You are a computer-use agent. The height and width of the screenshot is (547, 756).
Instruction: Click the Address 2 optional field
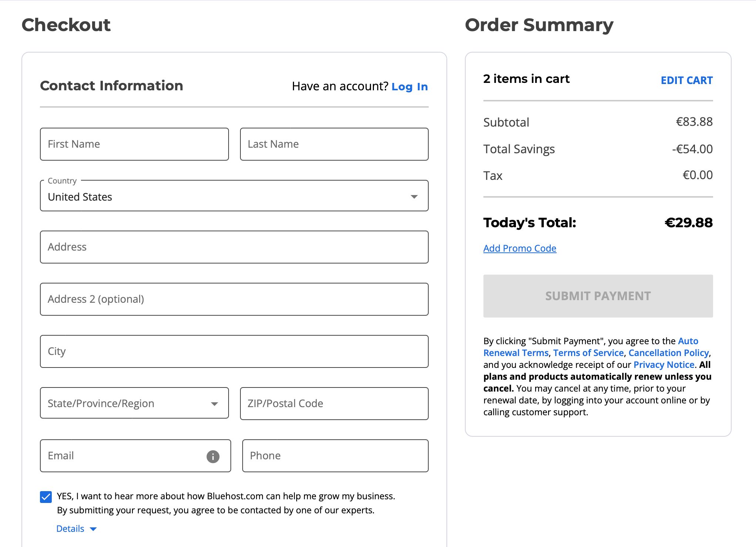[x=234, y=299]
